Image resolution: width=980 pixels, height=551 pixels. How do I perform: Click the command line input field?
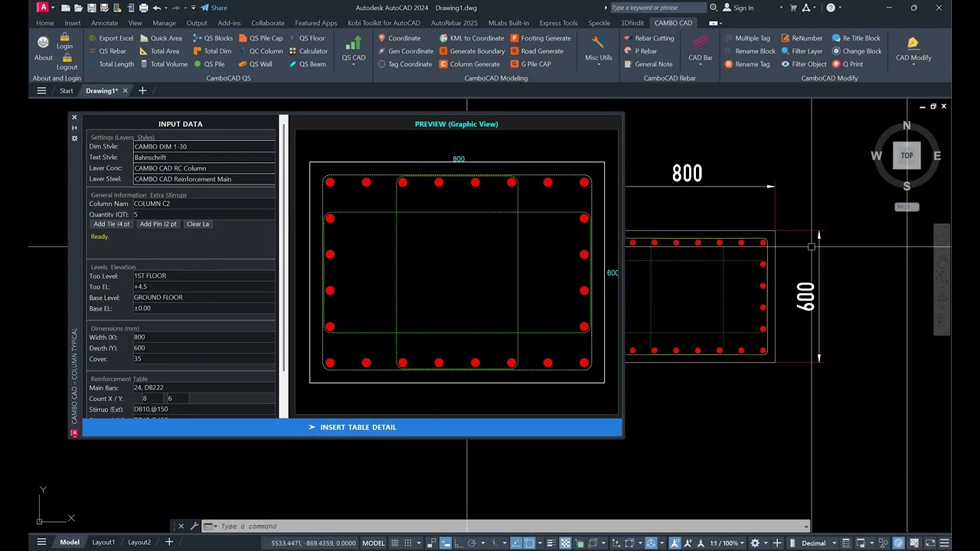pos(505,527)
